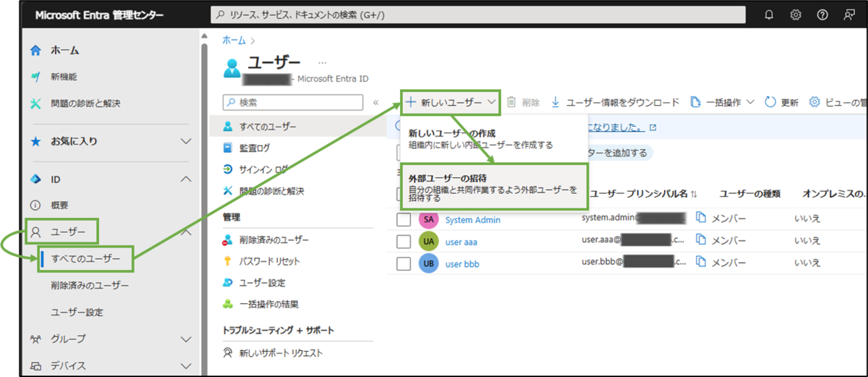Expand the グループ section chevron

[186, 339]
